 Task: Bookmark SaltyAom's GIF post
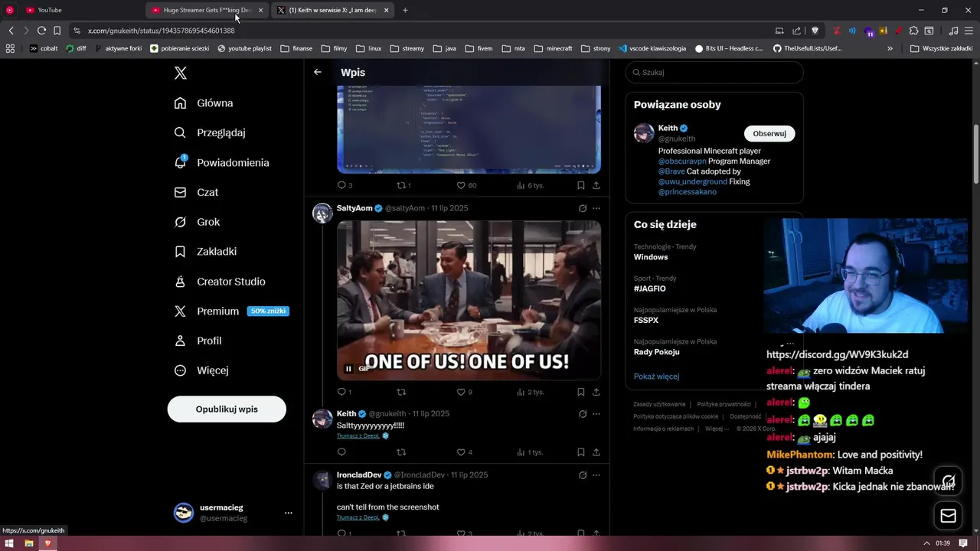point(581,392)
